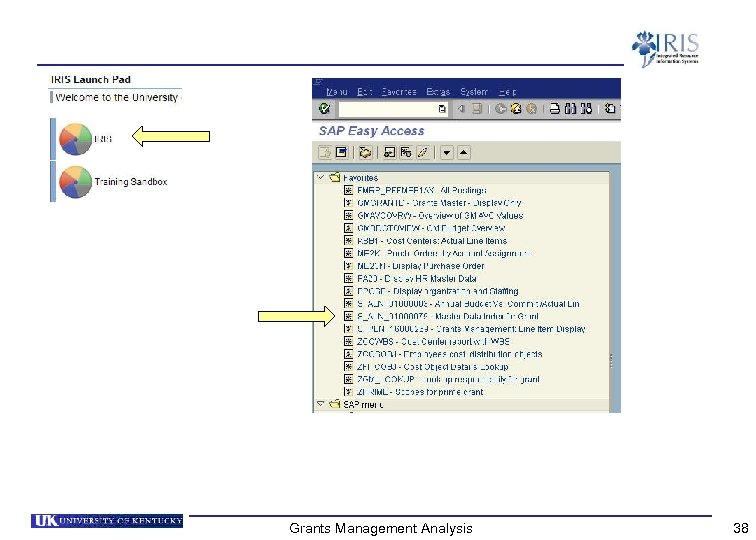Image resolution: width=756 pixels, height=540 pixels.
Task: Select ZCCWBS Cost Center report favorite
Action: pyautogui.click(x=433, y=341)
